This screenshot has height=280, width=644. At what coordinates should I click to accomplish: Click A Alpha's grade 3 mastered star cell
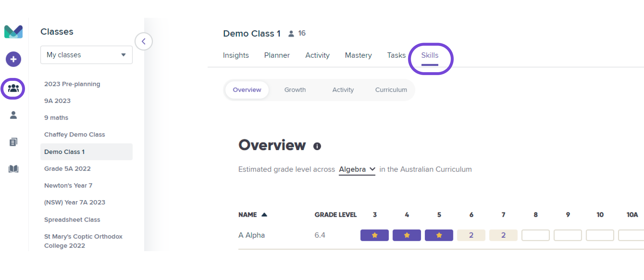point(375,235)
